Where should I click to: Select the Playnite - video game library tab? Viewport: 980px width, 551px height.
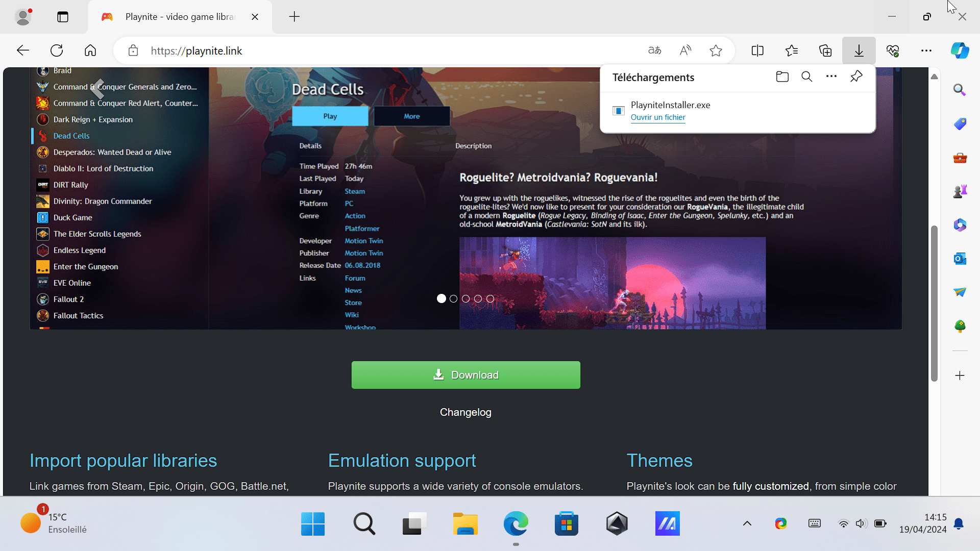(x=180, y=17)
